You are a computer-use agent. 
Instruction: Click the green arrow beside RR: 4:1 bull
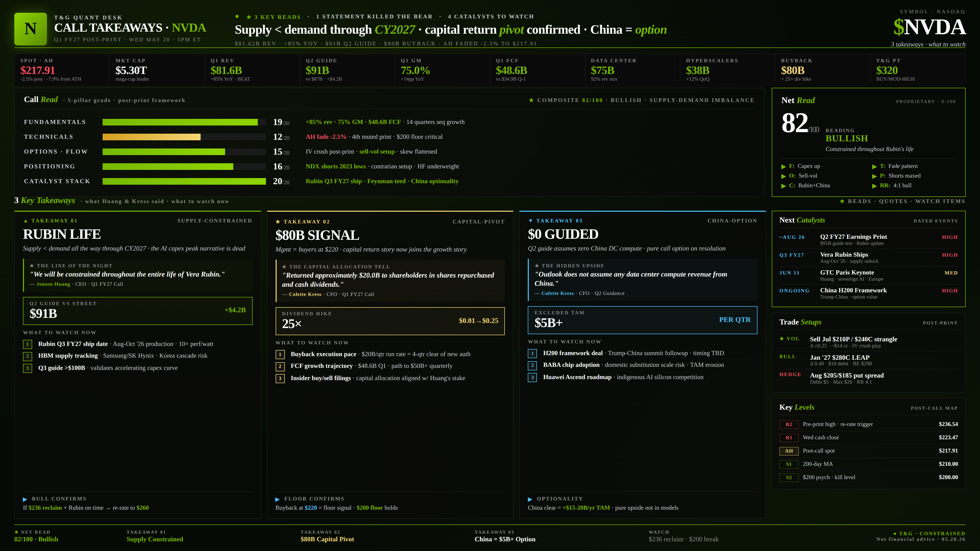click(874, 186)
